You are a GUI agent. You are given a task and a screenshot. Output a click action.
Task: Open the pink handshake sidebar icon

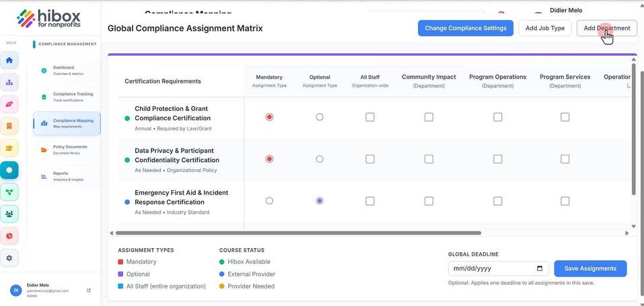pos(9,104)
